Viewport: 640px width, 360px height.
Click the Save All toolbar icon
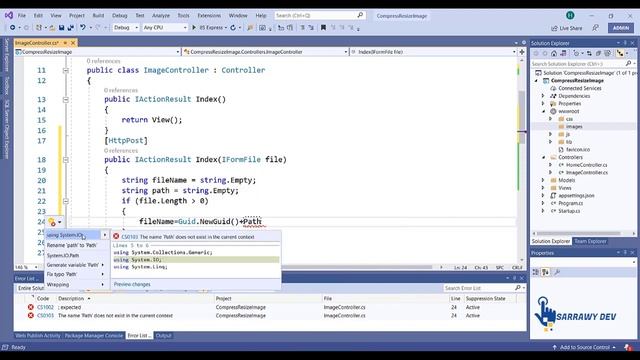tap(71, 28)
